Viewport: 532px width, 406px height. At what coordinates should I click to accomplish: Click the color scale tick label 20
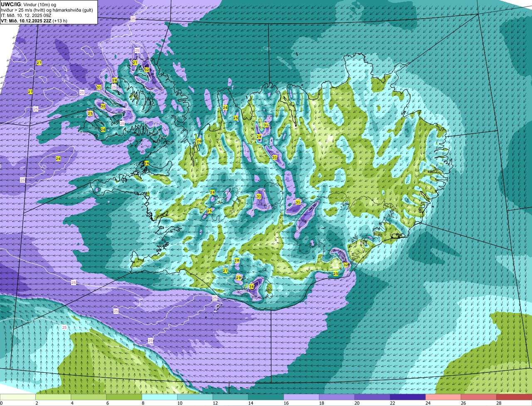point(357,403)
